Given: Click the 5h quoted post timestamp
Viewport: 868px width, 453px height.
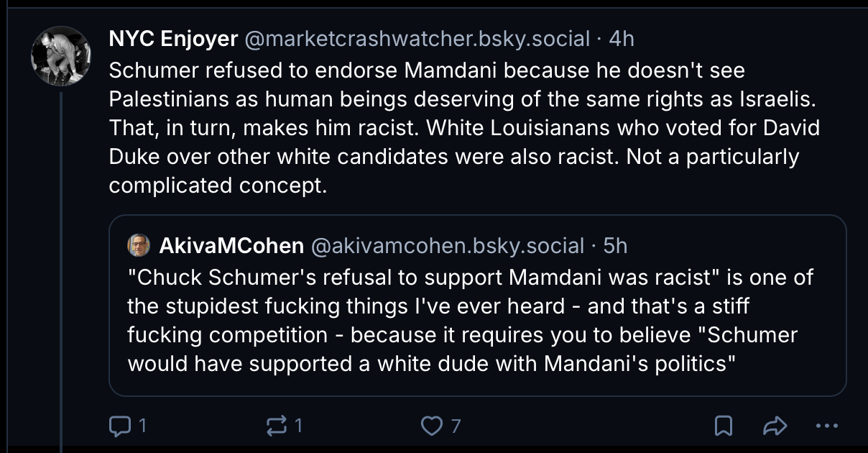Looking at the screenshot, I should (x=616, y=246).
